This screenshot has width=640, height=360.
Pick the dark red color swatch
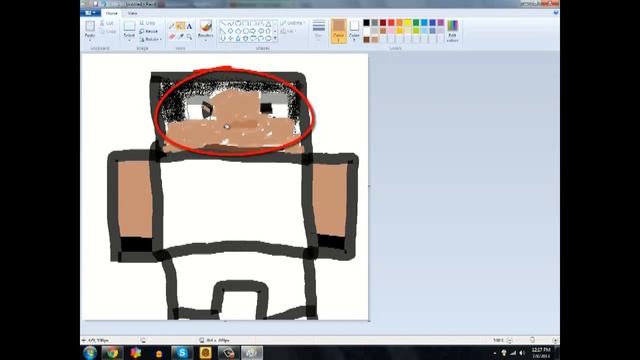(383, 22)
